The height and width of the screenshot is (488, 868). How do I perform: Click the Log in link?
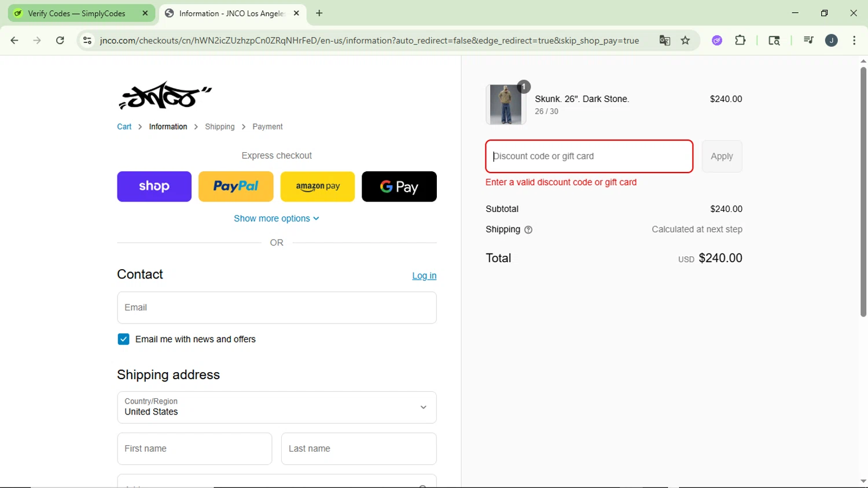point(424,276)
